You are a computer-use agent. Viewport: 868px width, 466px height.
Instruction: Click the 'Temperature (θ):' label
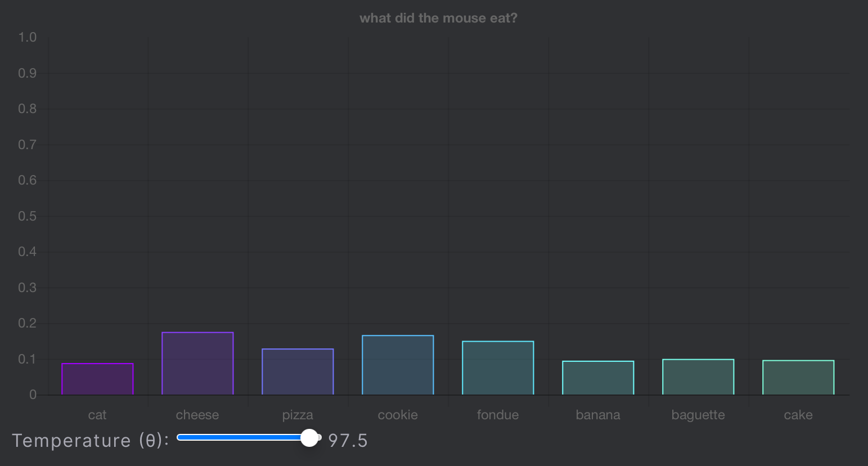tap(91, 441)
